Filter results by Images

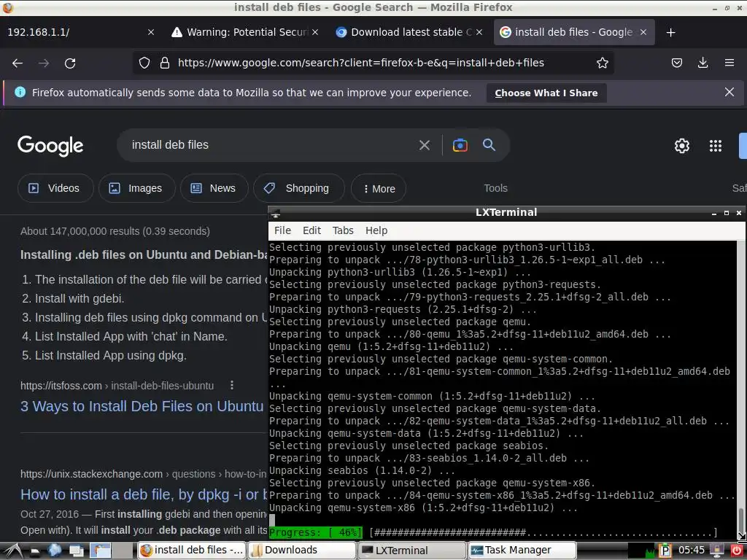[136, 189]
